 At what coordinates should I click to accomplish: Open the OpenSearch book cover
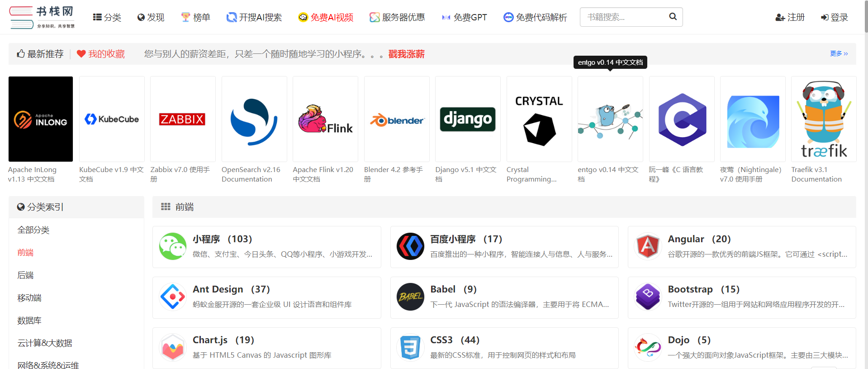pos(254,119)
